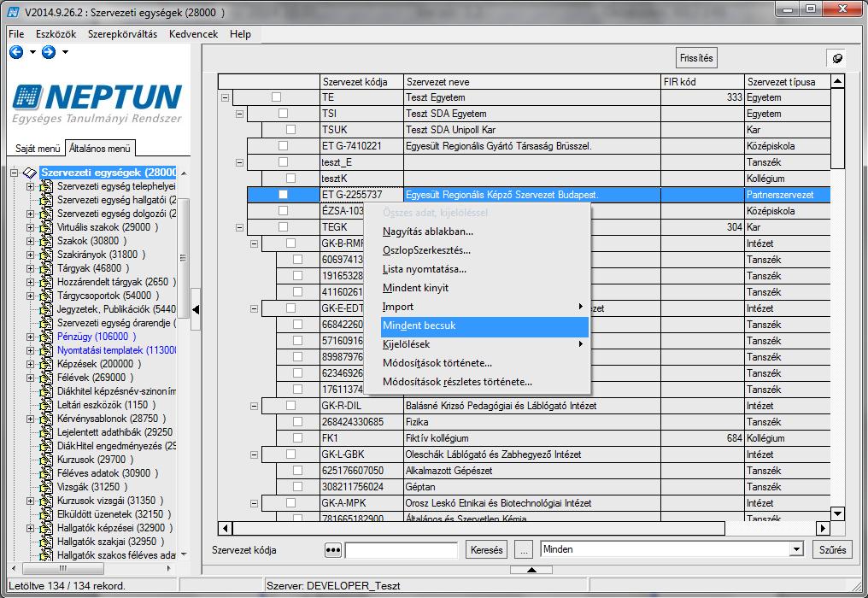This screenshot has height=598, width=868.
Task: Click the Képzések (200000) node icon
Action: pos(46,364)
